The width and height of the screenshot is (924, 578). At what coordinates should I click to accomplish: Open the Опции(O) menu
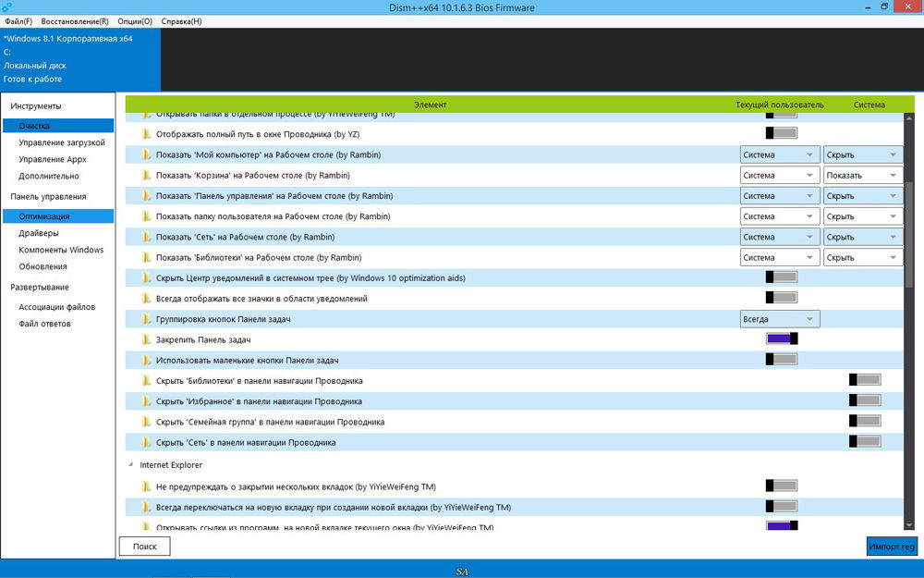click(x=135, y=21)
